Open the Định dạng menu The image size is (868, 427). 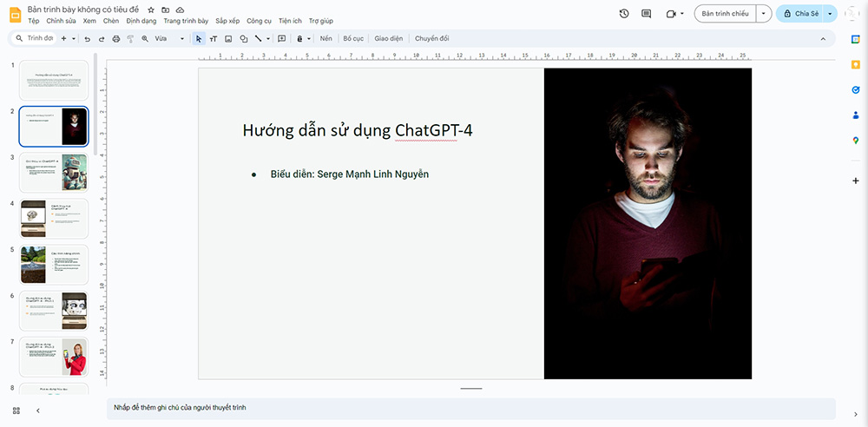pos(141,21)
